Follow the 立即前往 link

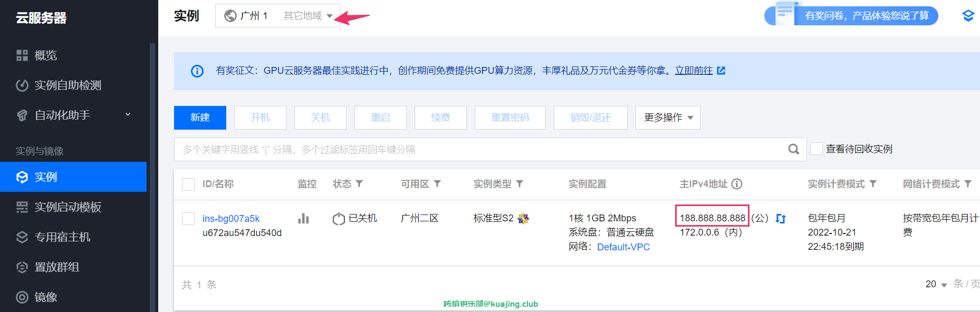click(x=694, y=71)
